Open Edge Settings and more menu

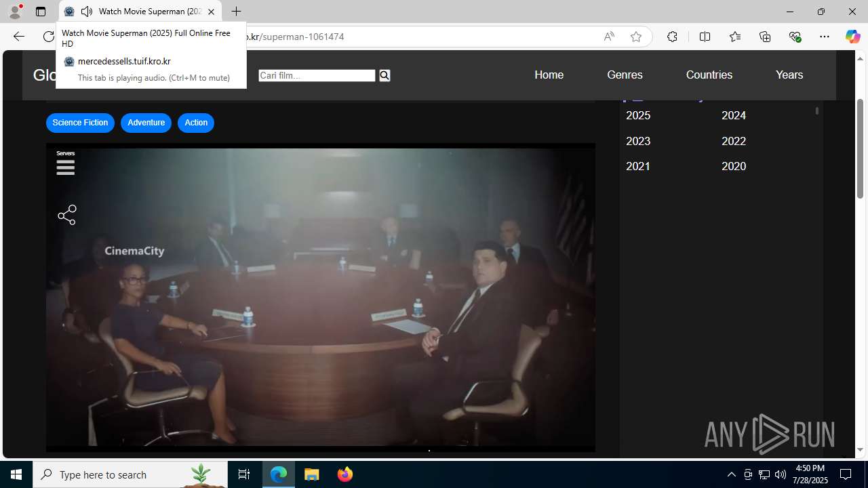click(825, 37)
